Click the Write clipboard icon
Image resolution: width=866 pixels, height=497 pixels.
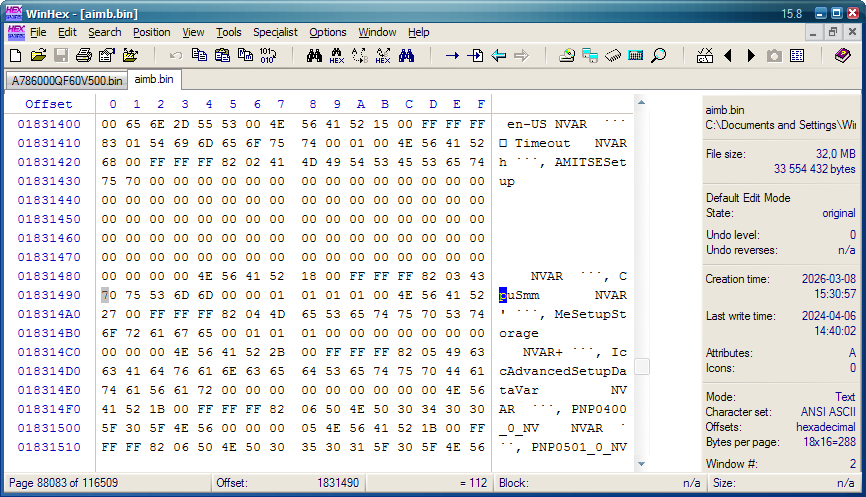tap(245, 55)
